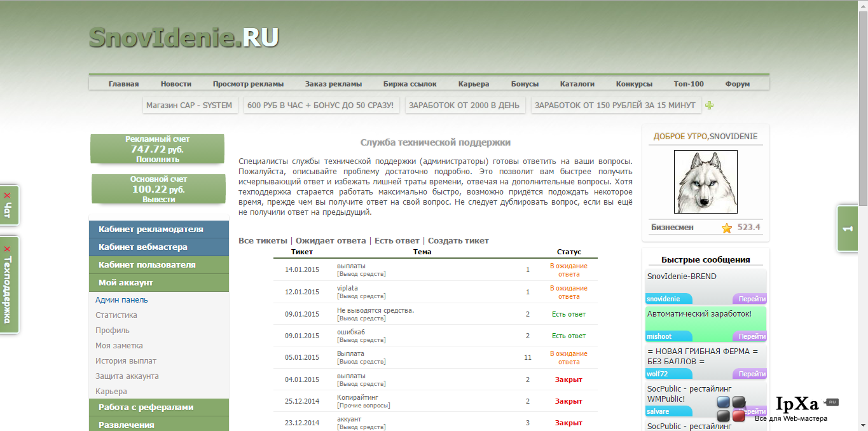Image resolution: width=868 pixels, height=431 pixels.
Task: Click scrollbar up arrow
Action: (863, 5)
